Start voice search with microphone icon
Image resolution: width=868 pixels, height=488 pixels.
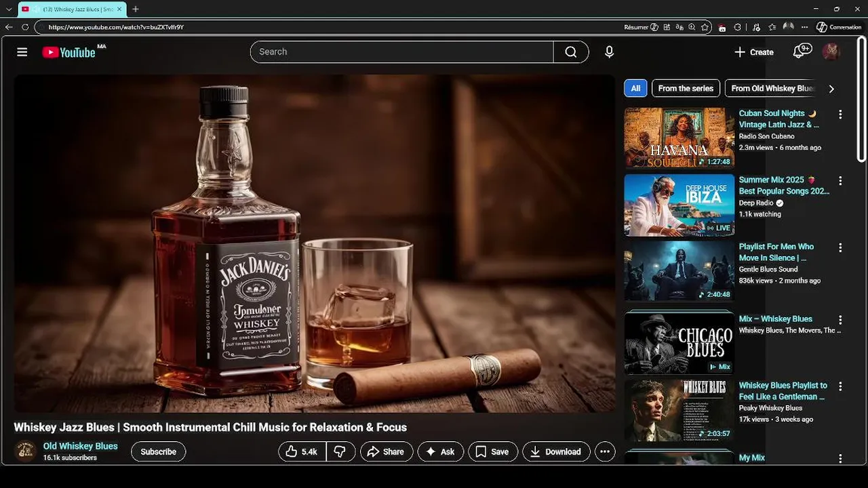coord(609,52)
